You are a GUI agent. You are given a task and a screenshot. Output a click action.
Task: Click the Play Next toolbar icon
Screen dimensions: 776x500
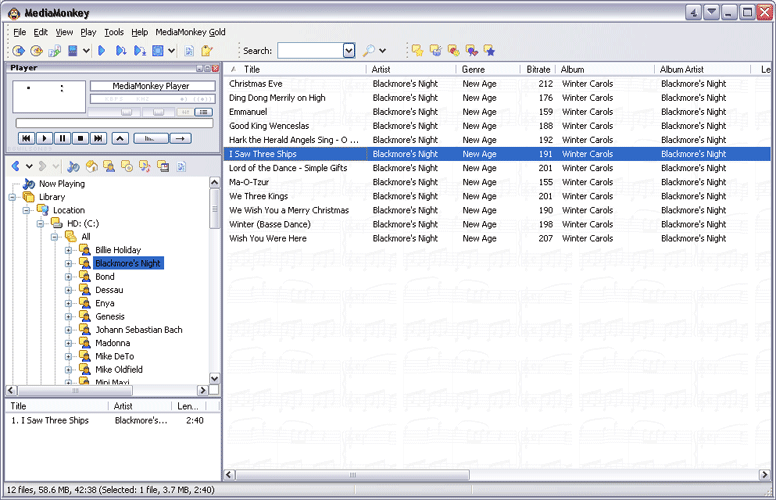(121, 50)
